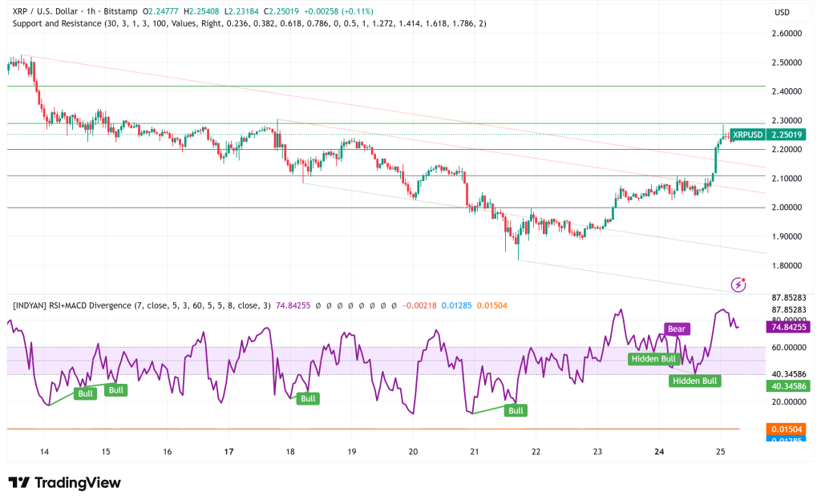The image size is (821, 504).
Task: Click the Bull label below the RSI dip
Action: pos(516,410)
